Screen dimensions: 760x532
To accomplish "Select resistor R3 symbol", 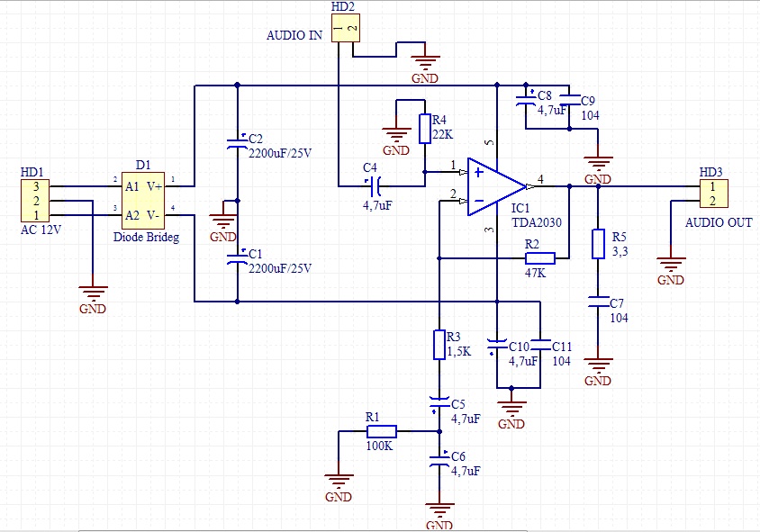I will pos(439,345).
